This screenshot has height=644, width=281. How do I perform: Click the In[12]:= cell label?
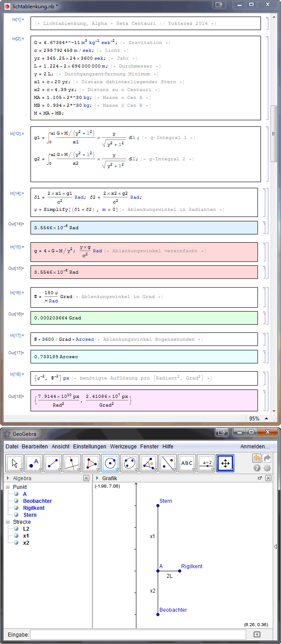pos(17,133)
